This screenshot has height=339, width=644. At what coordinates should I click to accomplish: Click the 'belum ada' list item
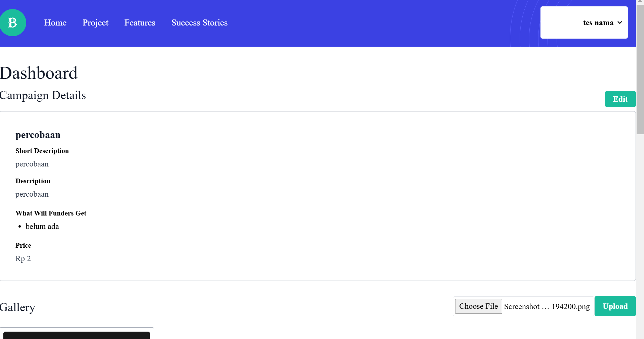tap(42, 227)
